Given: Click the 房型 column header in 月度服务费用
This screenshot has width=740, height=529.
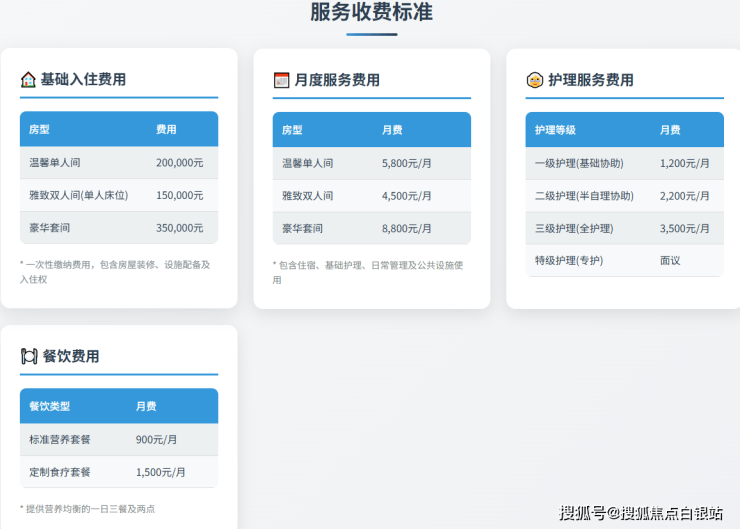Looking at the screenshot, I should [292, 130].
